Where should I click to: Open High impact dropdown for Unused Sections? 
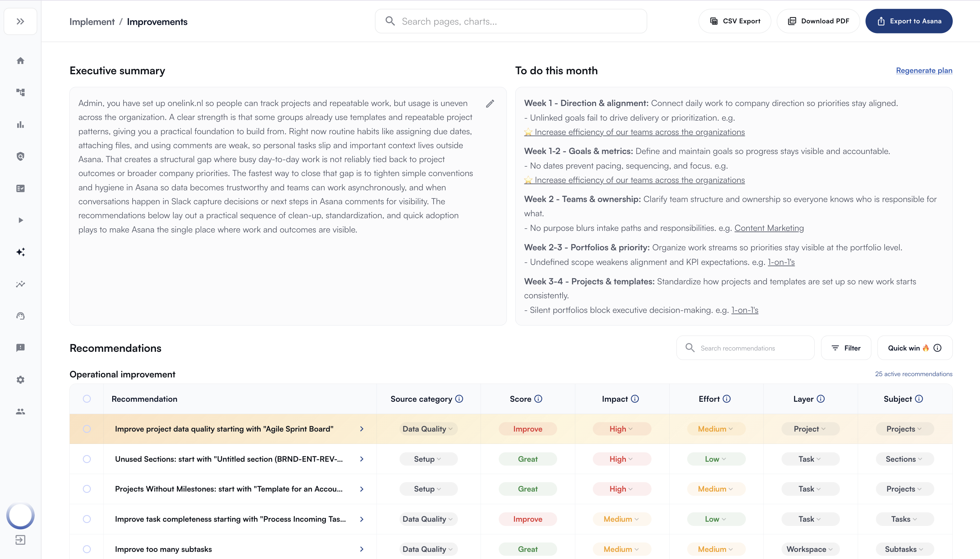(621, 459)
